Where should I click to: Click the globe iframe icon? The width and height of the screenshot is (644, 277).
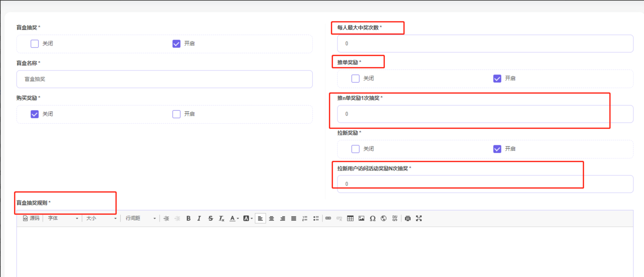tap(383, 218)
